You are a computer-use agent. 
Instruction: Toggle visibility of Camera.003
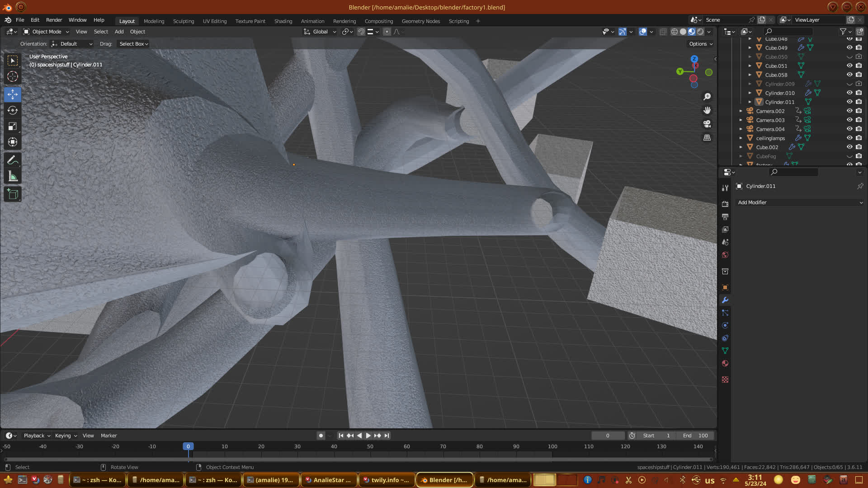849,120
